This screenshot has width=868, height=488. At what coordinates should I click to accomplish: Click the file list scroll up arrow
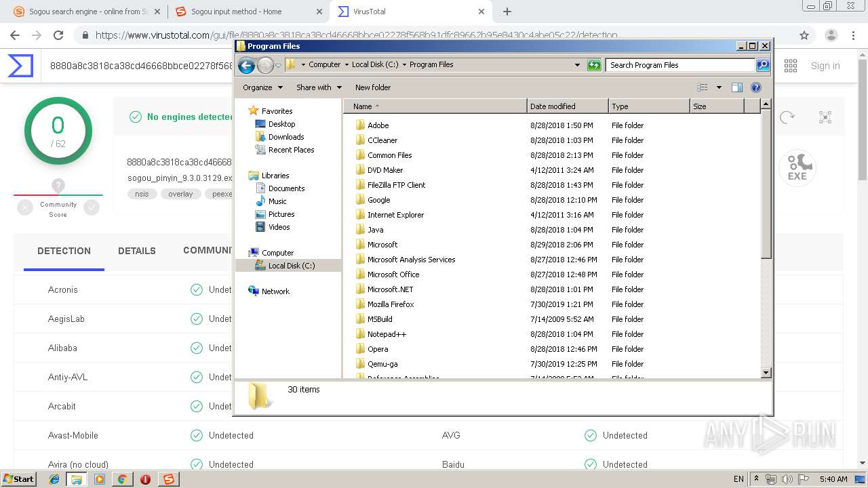click(x=766, y=104)
